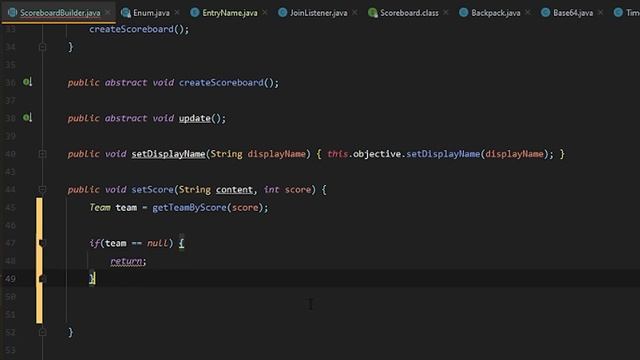Click implemented-method gutter icon beside update

(27, 118)
